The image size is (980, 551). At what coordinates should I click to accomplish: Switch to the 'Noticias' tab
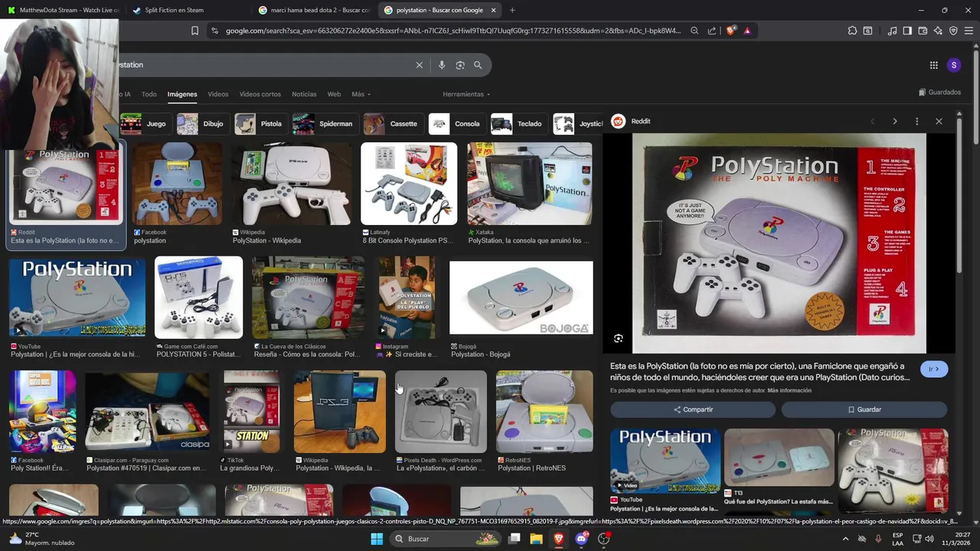coord(304,94)
